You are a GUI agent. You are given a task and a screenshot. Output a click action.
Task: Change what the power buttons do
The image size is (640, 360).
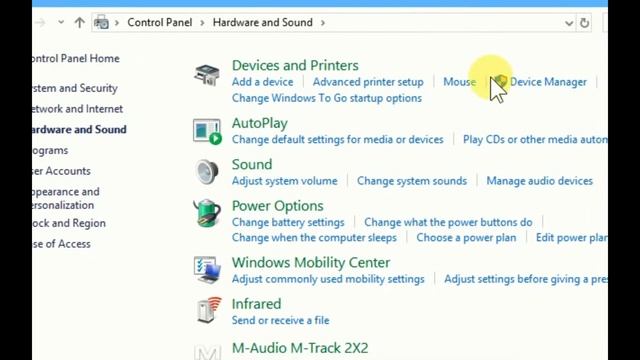point(448,222)
